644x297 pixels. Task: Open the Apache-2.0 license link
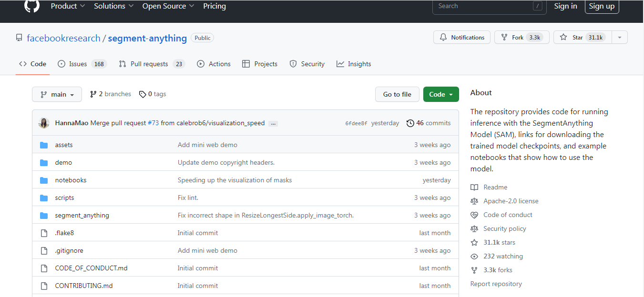tap(511, 201)
